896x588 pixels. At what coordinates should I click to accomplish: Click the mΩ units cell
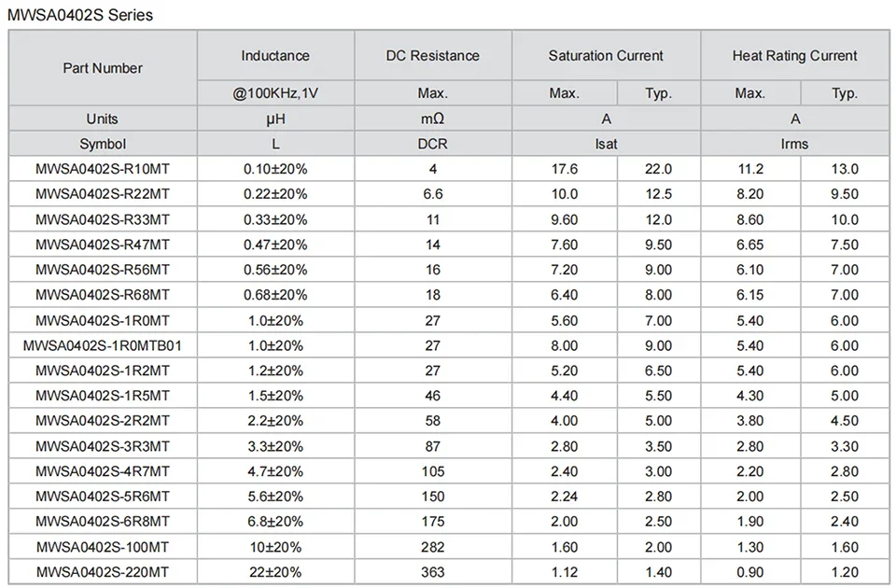(432, 119)
